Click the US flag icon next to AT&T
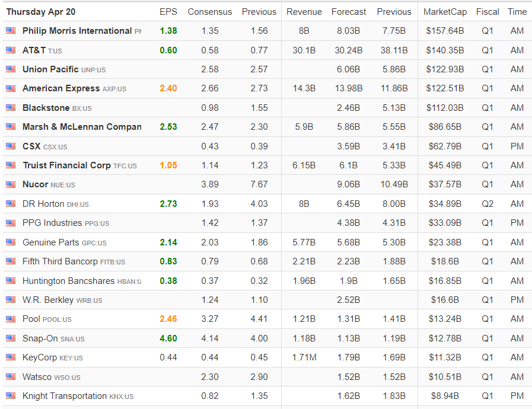The image size is (532, 409). pyautogui.click(x=11, y=50)
